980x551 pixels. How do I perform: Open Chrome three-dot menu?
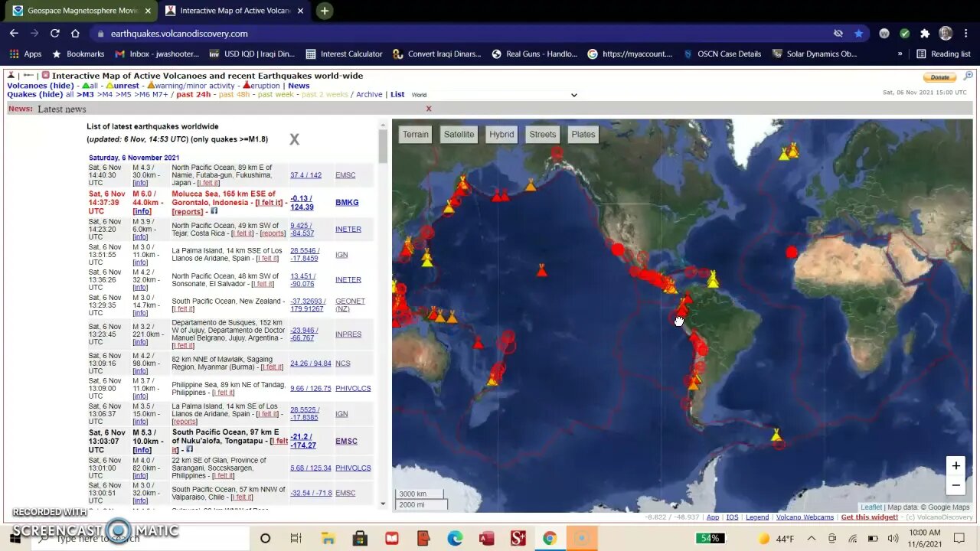(966, 33)
